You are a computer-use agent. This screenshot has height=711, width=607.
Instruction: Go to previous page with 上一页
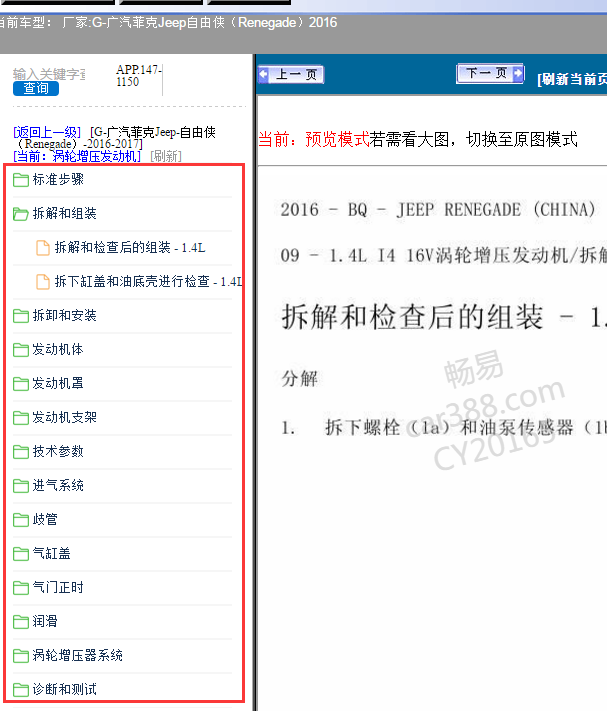click(x=291, y=74)
